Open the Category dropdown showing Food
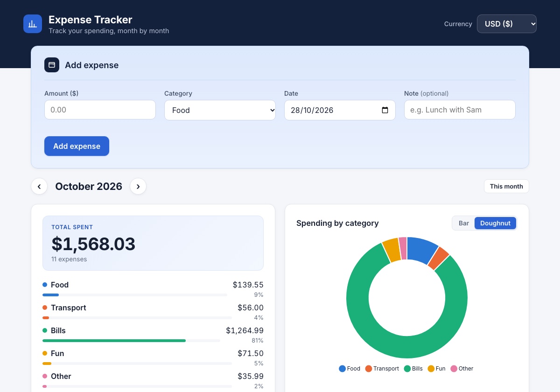The width and height of the screenshot is (560, 392). pos(220,110)
